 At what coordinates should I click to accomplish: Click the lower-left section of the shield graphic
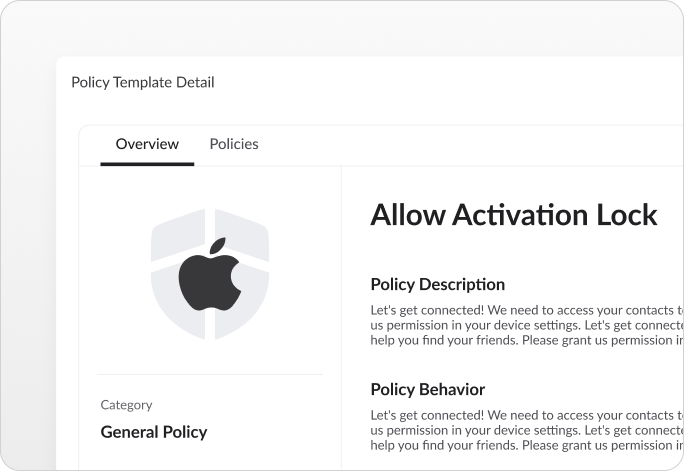179,301
